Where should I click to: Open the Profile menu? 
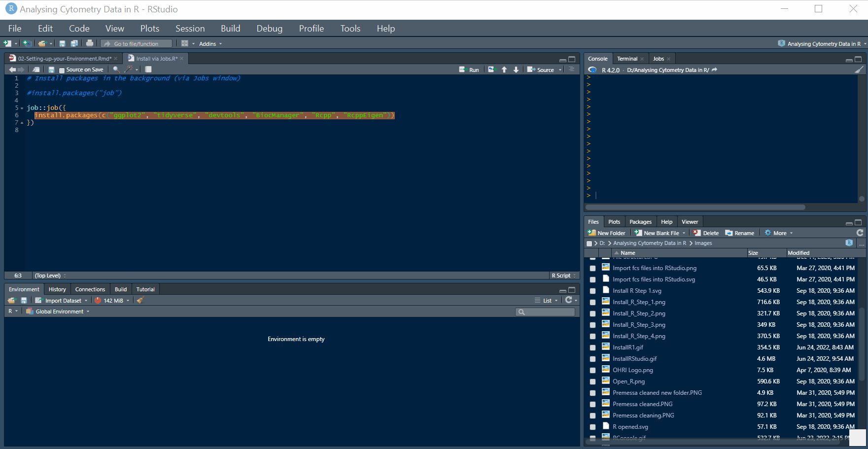(x=312, y=29)
